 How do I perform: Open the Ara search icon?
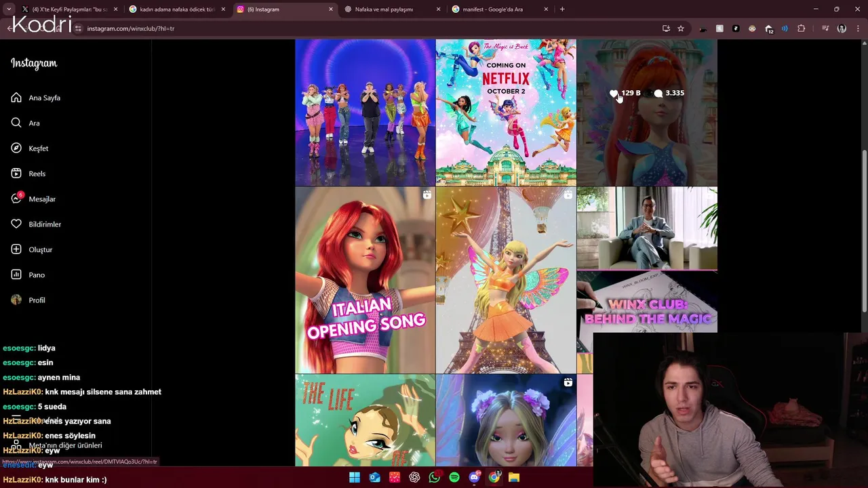pos(16,123)
